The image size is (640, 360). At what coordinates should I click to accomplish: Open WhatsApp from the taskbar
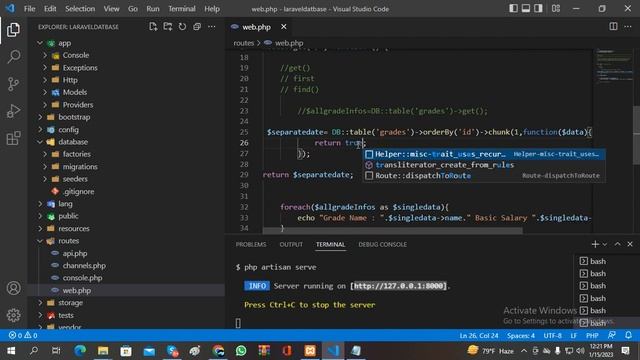(x=241, y=351)
